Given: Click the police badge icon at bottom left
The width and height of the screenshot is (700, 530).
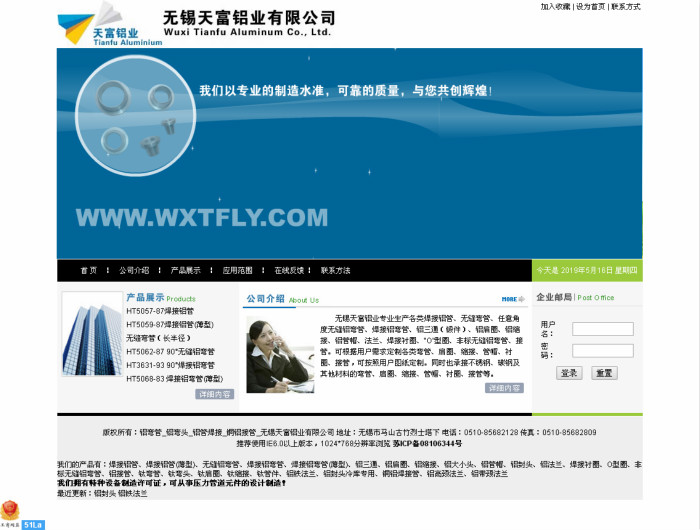Looking at the screenshot, I should click(x=10, y=512).
